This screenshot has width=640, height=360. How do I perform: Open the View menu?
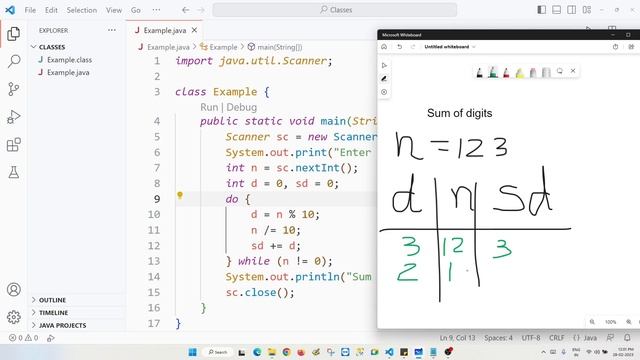(x=113, y=10)
